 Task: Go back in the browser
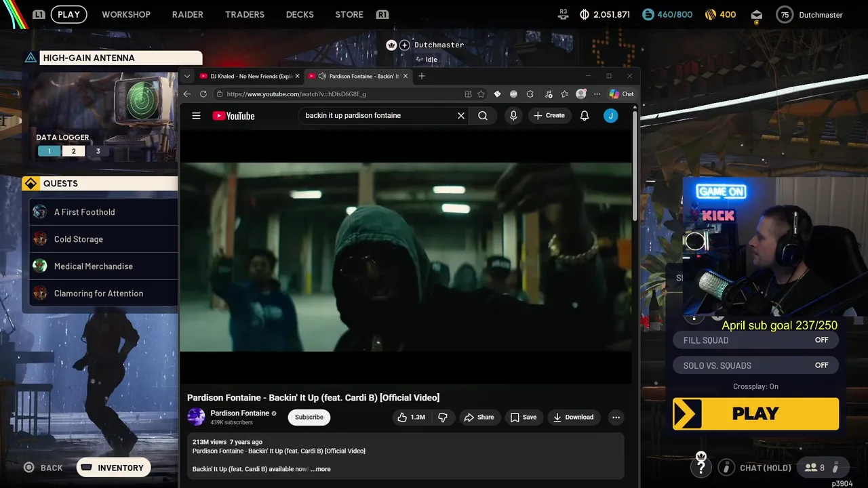click(x=187, y=94)
